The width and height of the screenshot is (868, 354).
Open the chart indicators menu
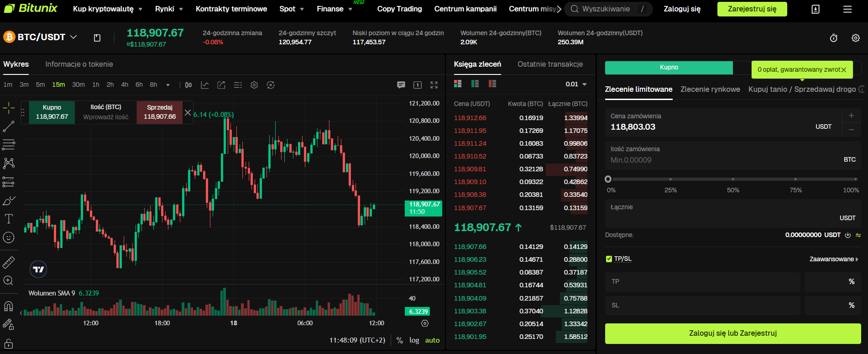[x=205, y=85]
